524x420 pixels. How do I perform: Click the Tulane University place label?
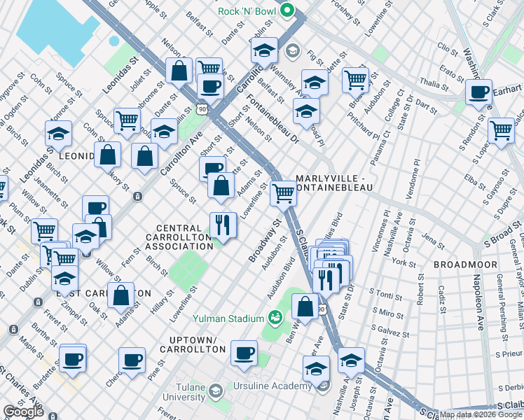[184, 392]
